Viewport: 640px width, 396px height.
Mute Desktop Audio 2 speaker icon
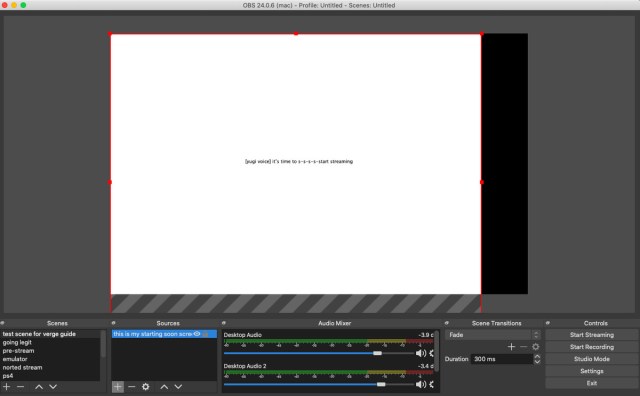point(420,384)
